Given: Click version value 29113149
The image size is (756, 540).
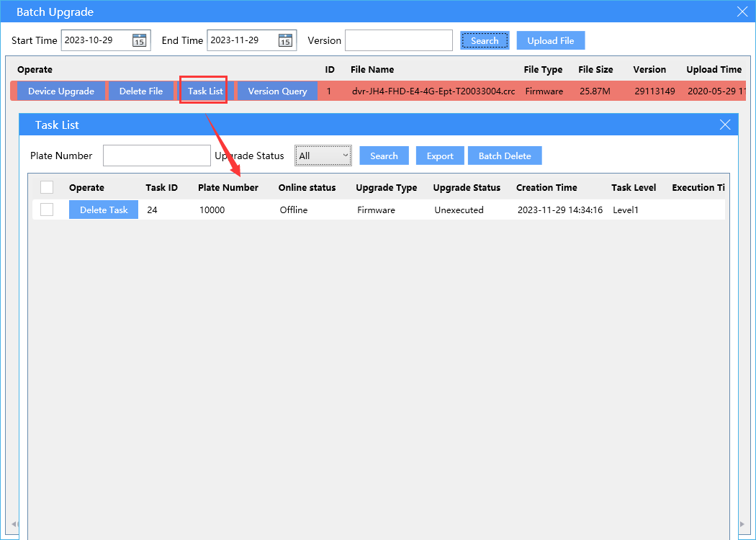Looking at the screenshot, I should pos(654,91).
